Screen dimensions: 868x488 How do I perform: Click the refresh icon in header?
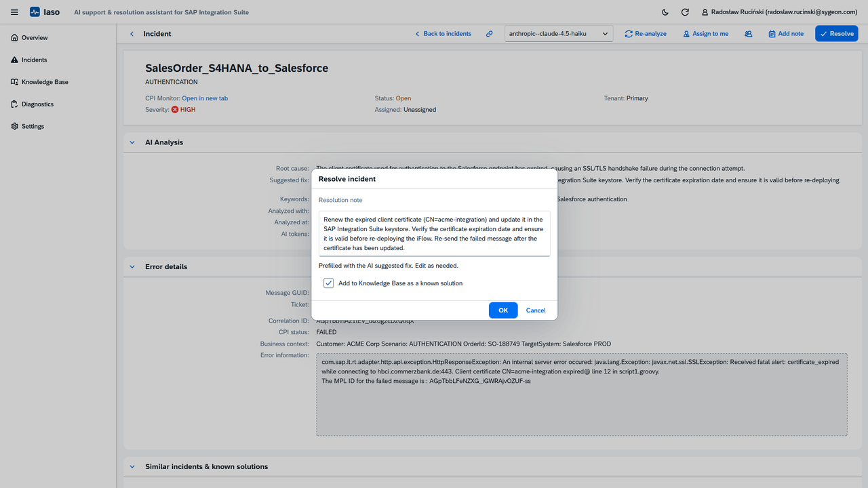coord(685,12)
